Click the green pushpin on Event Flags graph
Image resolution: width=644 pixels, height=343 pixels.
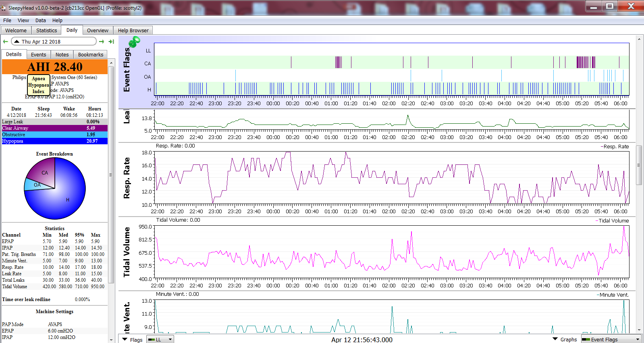pos(134,42)
